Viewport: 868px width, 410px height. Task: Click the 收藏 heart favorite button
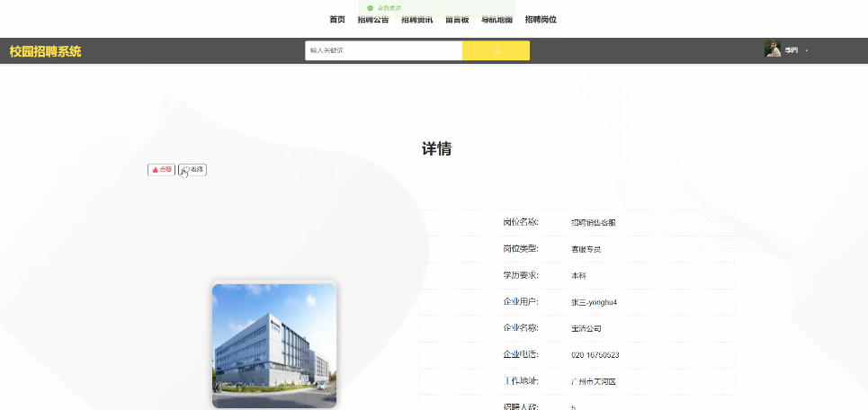click(x=192, y=170)
